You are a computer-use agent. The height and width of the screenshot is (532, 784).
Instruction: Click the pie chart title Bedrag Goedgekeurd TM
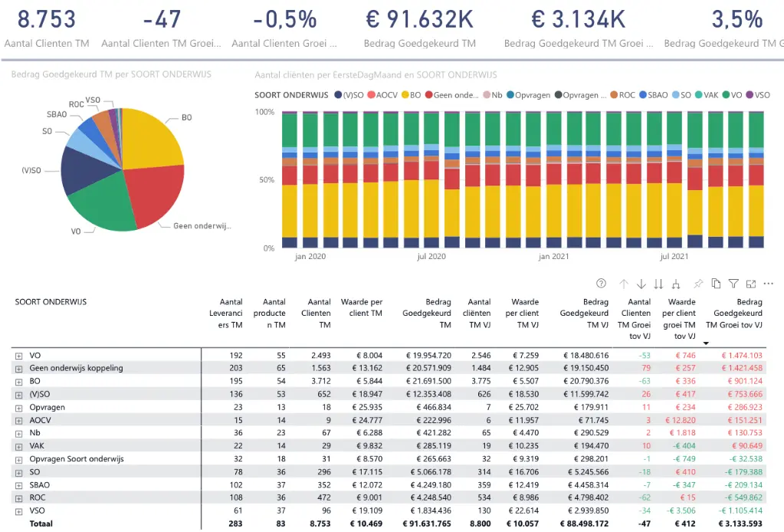tap(111, 74)
